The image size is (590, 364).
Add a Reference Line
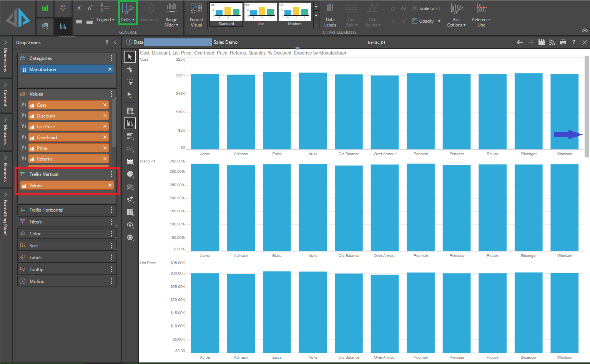coord(481,15)
